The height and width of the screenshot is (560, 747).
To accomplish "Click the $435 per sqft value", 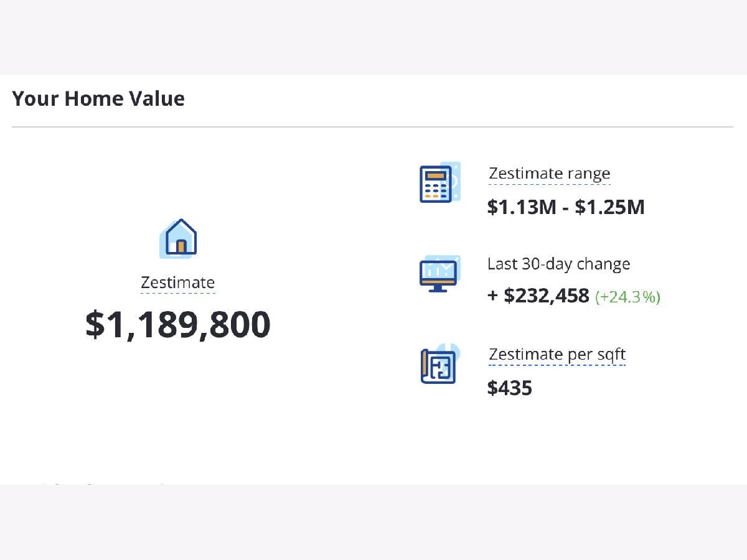I will coord(510,388).
